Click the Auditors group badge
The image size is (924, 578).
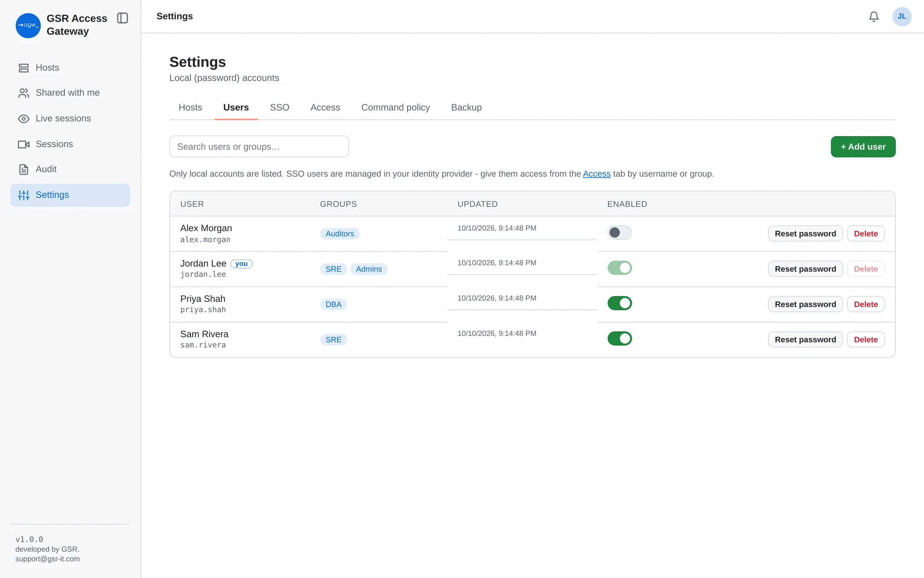340,234
